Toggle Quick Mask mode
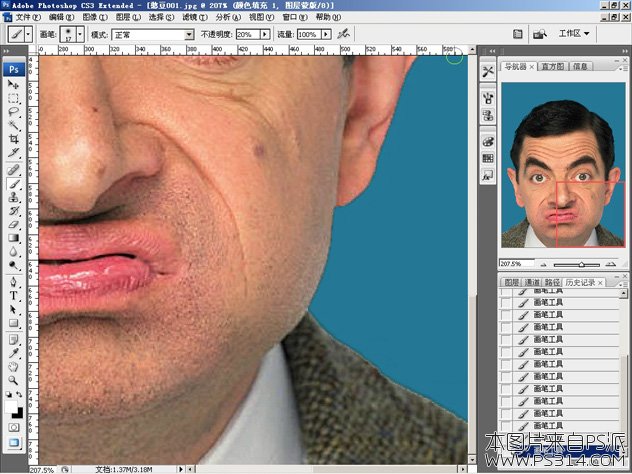This screenshot has width=632, height=474. [x=14, y=427]
